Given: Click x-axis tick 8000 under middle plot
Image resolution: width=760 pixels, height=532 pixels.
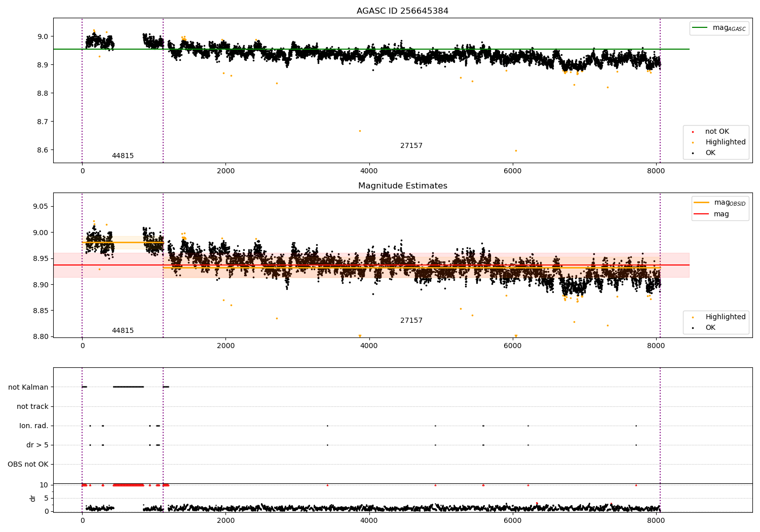Looking at the screenshot, I should pyautogui.click(x=656, y=346).
